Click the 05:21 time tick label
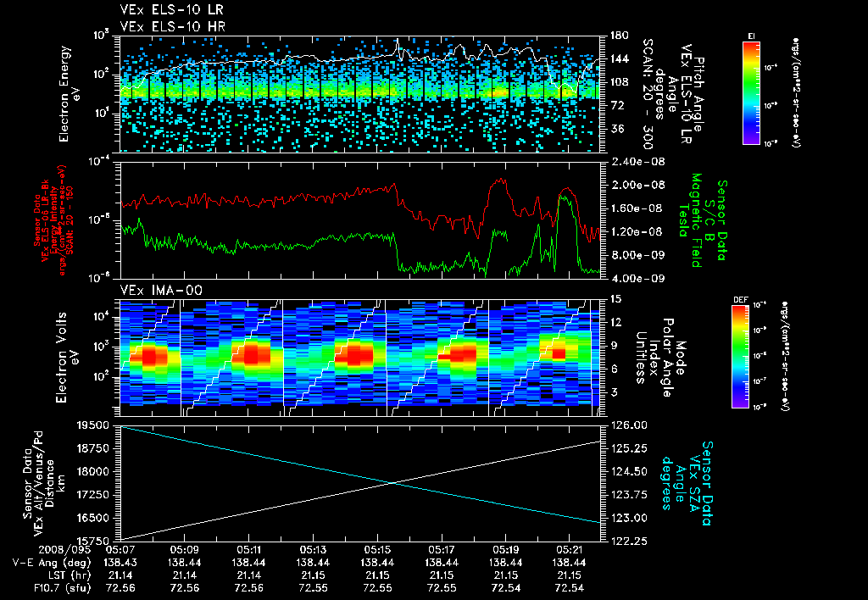This screenshot has width=868, height=600. tap(570, 551)
